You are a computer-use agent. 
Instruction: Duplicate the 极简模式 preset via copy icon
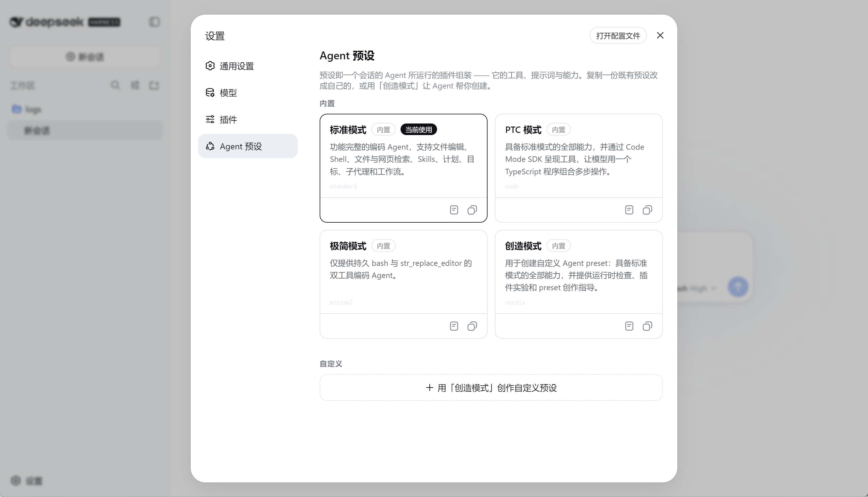pyautogui.click(x=472, y=326)
